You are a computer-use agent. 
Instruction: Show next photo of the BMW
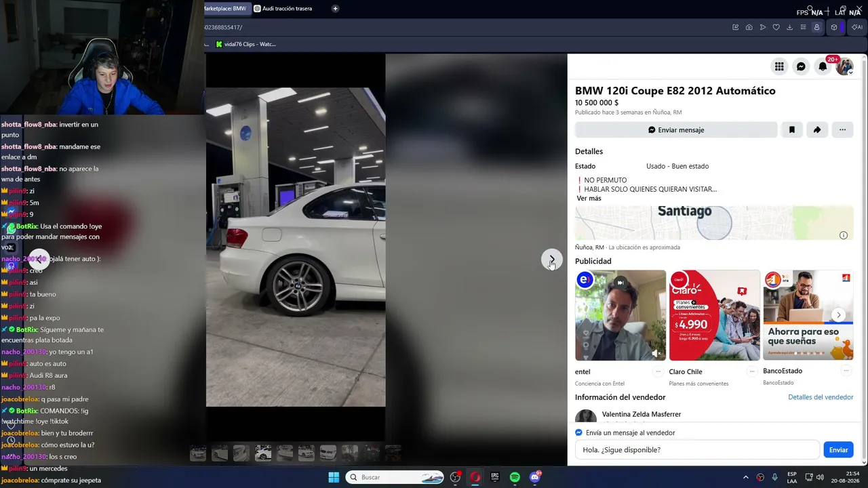(551, 259)
